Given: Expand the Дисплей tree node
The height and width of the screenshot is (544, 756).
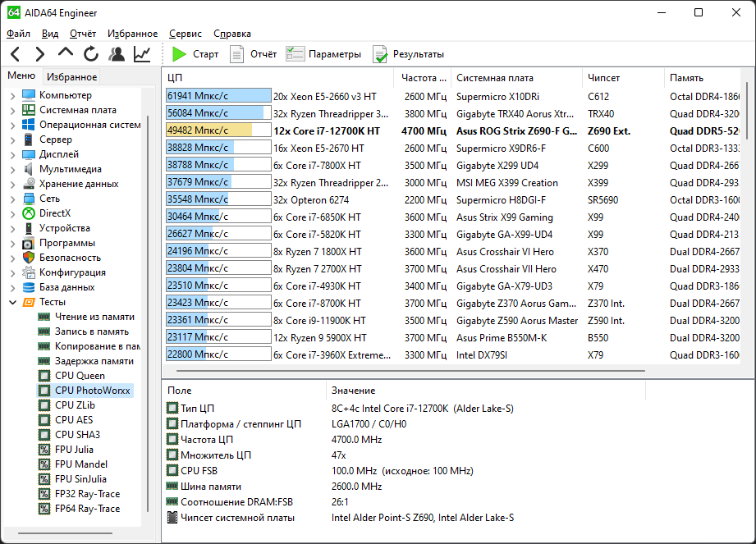Looking at the screenshot, I should pyautogui.click(x=12, y=155).
